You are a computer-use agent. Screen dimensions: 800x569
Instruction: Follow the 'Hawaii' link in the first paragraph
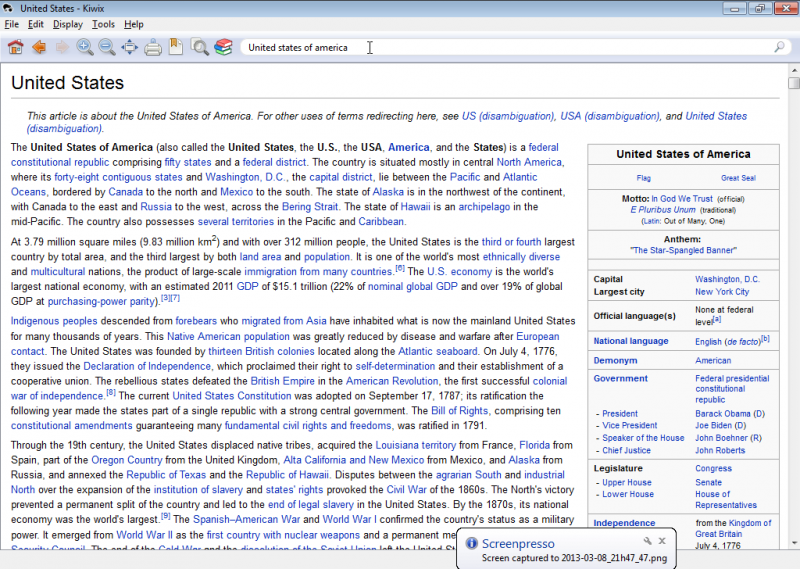point(415,207)
